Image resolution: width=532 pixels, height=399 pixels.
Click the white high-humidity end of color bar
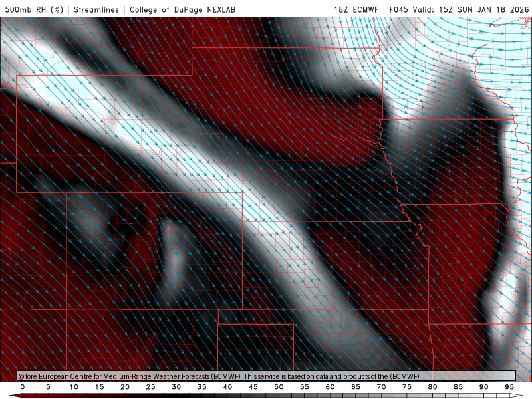click(517, 396)
